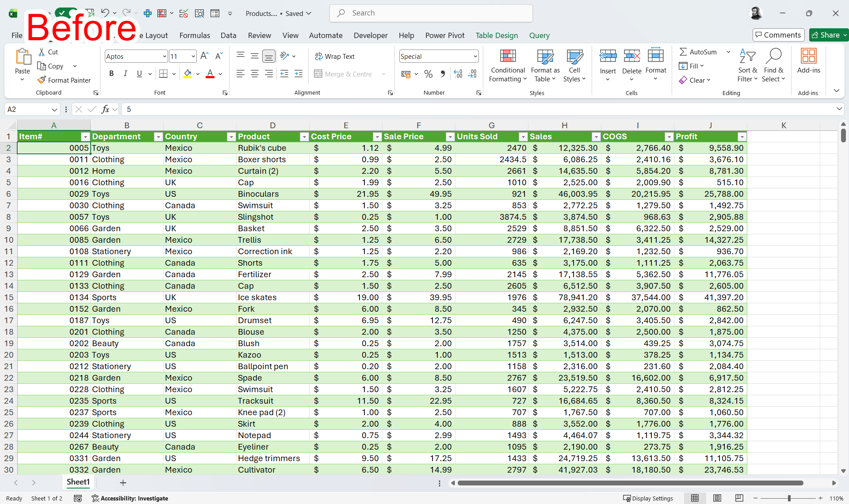Screen dimensions: 849x504
Task: Click the Format cells icon
Action: click(x=656, y=56)
